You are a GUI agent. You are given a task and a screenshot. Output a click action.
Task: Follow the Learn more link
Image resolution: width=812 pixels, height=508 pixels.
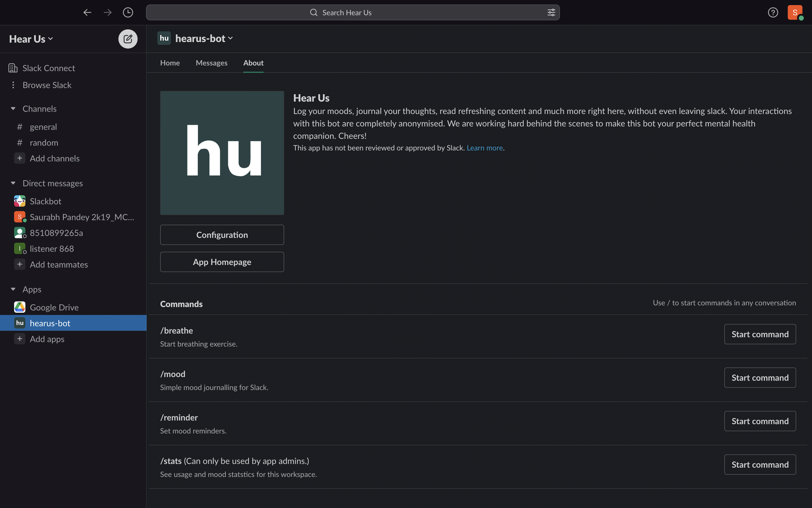click(484, 148)
